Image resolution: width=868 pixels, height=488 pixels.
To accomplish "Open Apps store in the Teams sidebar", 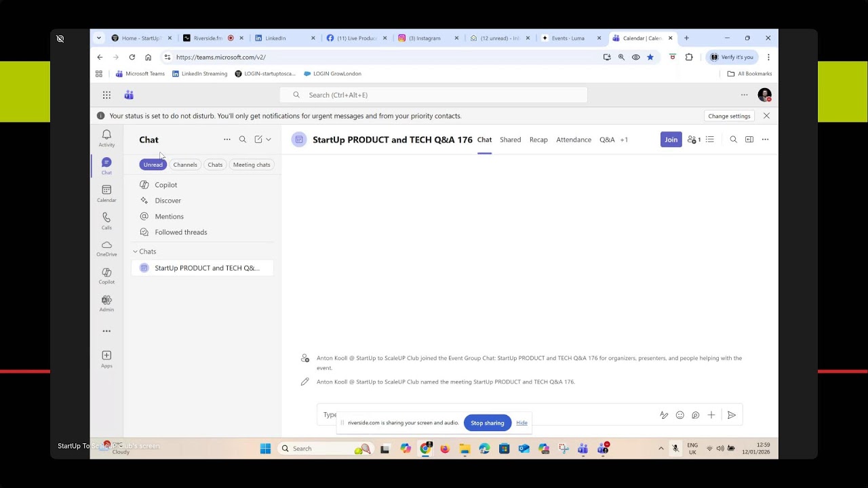I will 106,359.
